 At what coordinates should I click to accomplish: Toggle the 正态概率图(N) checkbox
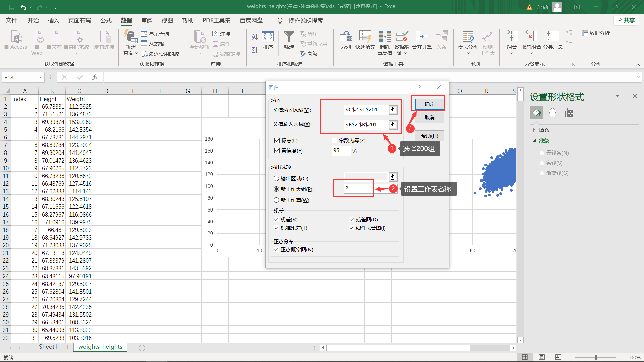(277, 249)
